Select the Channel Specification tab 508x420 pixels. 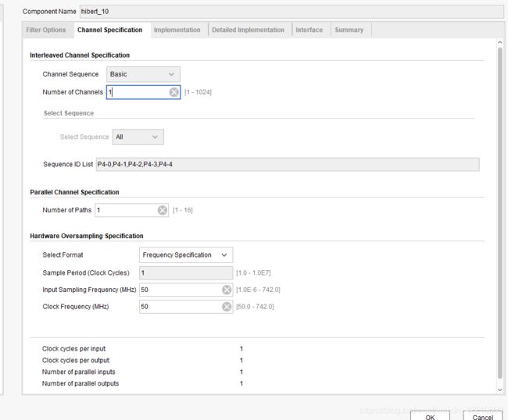click(110, 30)
